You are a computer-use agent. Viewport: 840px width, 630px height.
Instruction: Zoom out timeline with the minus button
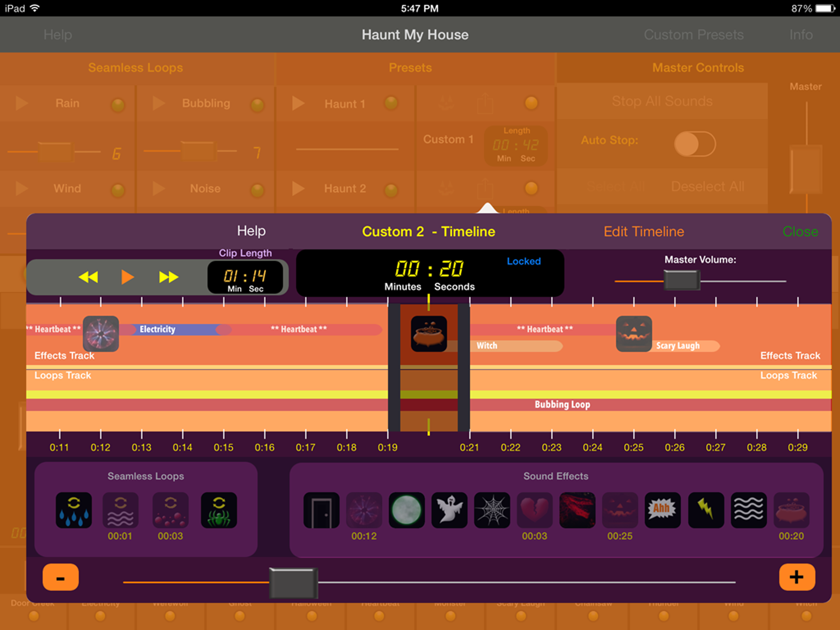61,577
